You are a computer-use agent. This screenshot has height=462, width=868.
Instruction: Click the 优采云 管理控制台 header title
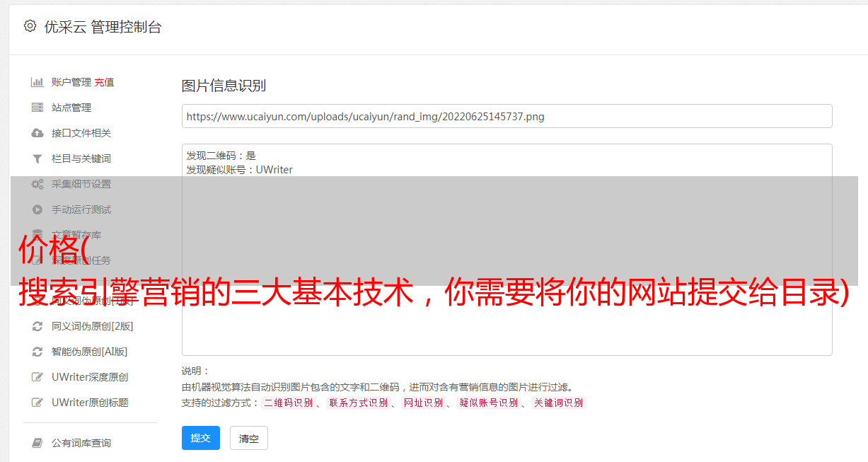(x=103, y=27)
